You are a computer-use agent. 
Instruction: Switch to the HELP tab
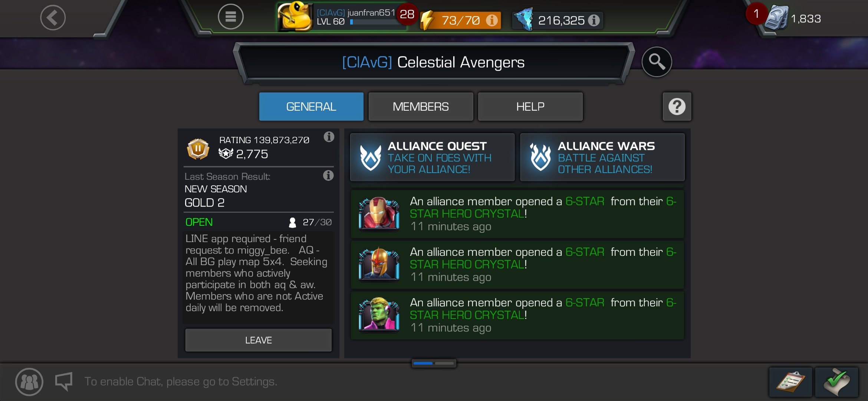coord(530,107)
